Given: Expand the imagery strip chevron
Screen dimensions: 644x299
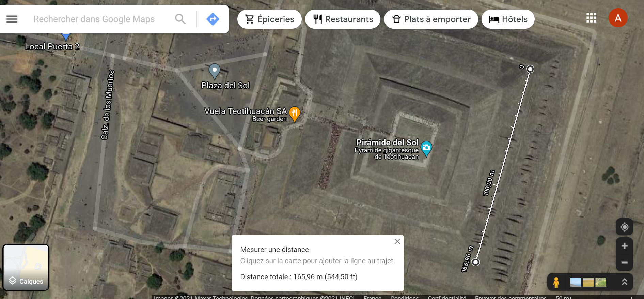Looking at the screenshot, I should click(x=624, y=282).
